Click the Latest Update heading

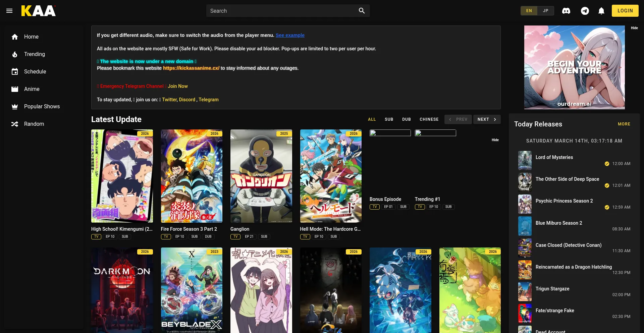coord(116,119)
